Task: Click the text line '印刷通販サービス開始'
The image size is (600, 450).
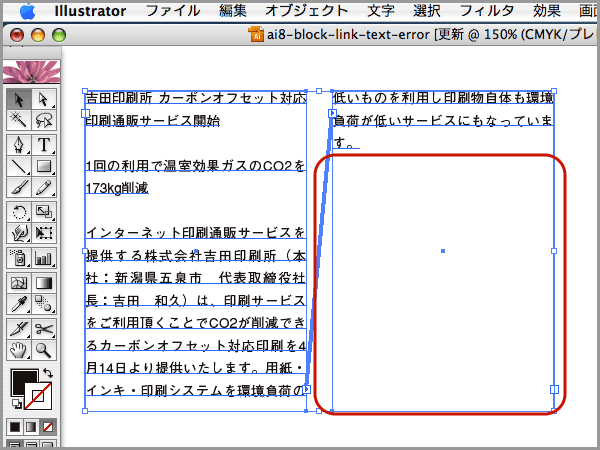Action: tap(153, 121)
